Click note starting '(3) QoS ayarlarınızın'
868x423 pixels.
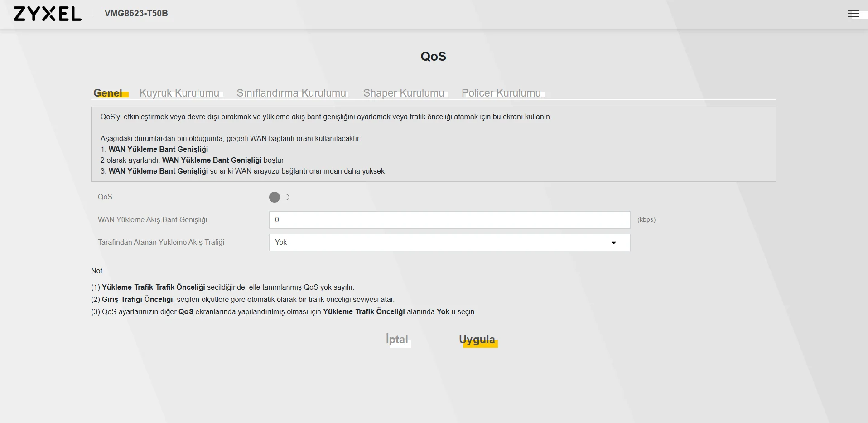[284, 312]
